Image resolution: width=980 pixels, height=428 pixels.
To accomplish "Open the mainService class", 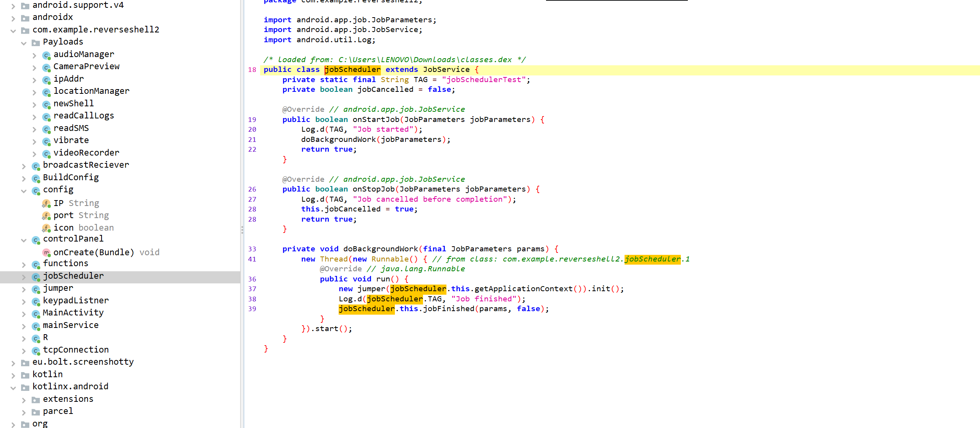I will (x=71, y=325).
